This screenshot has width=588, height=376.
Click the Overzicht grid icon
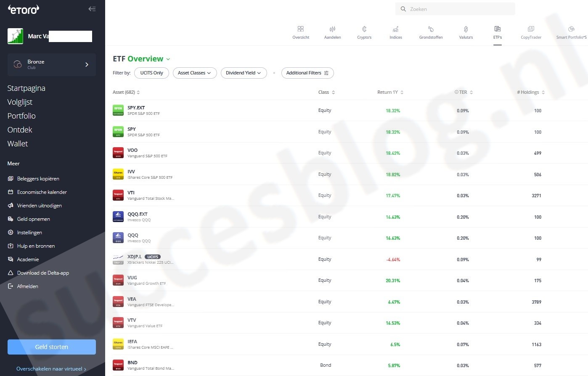(x=300, y=29)
